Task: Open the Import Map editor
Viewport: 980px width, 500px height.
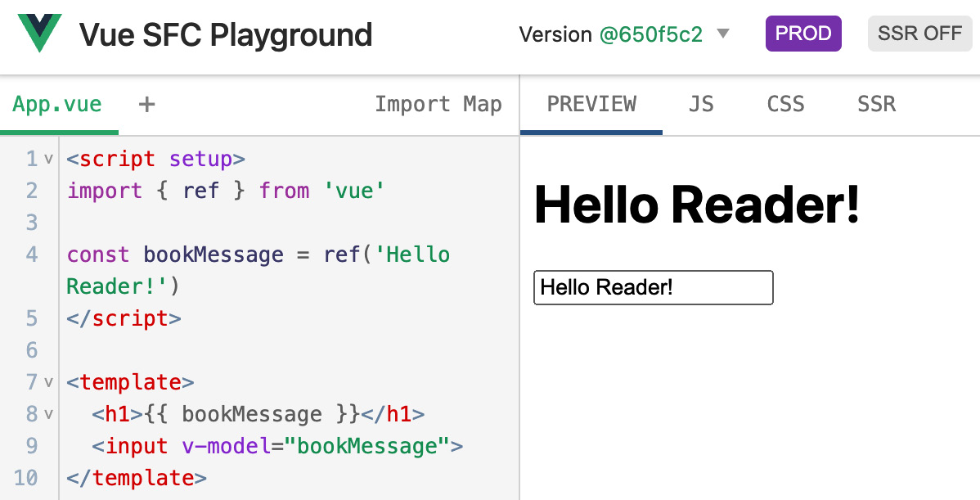Action: coord(438,104)
